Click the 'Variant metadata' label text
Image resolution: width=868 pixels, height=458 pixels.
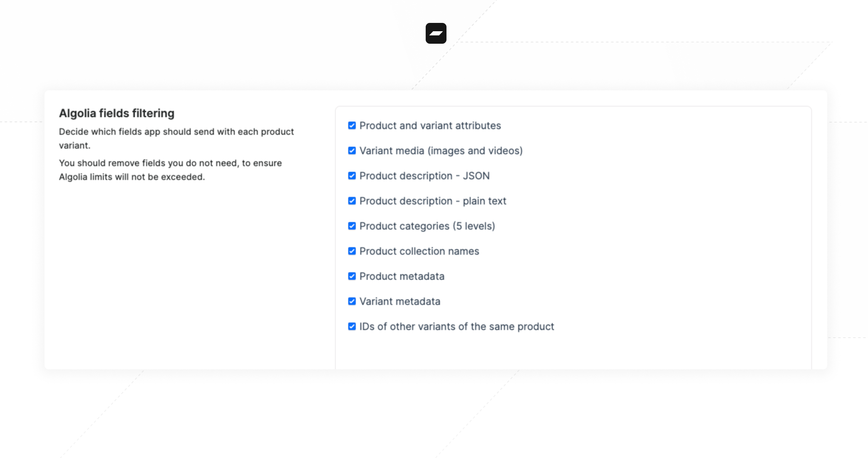tap(400, 301)
